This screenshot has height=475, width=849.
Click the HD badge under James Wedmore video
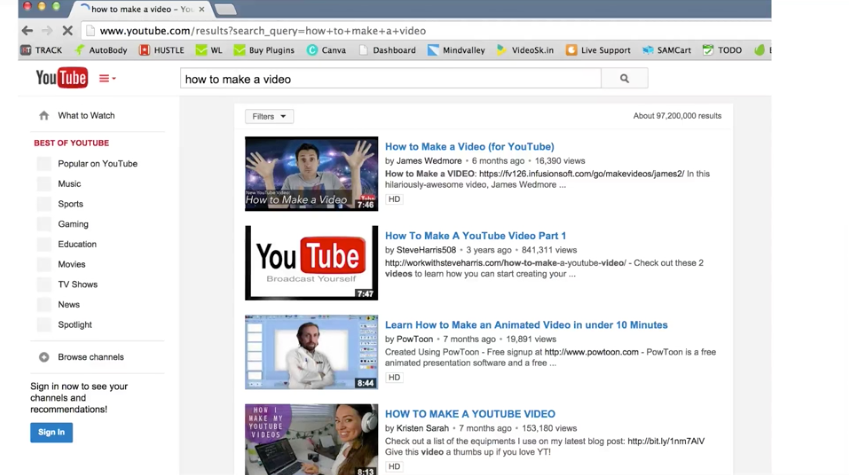[394, 199]
